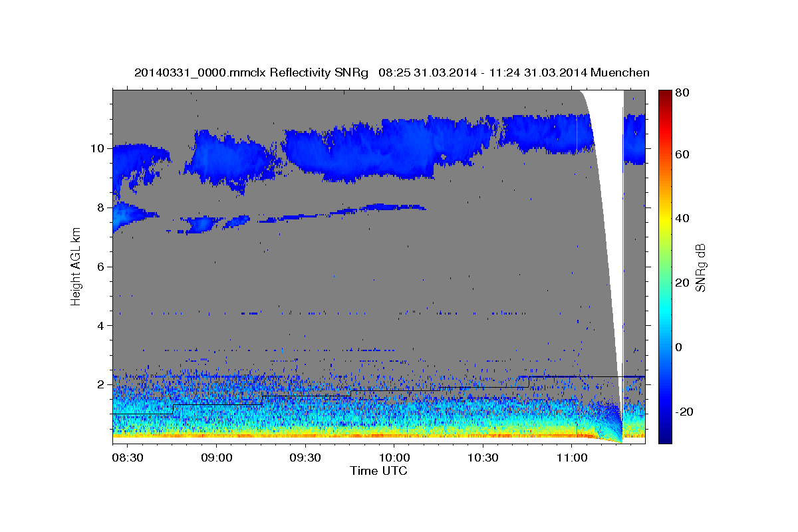The image size is (798, 532).
Task: Click the height tick label 10
Action: [x=96, y=148]
